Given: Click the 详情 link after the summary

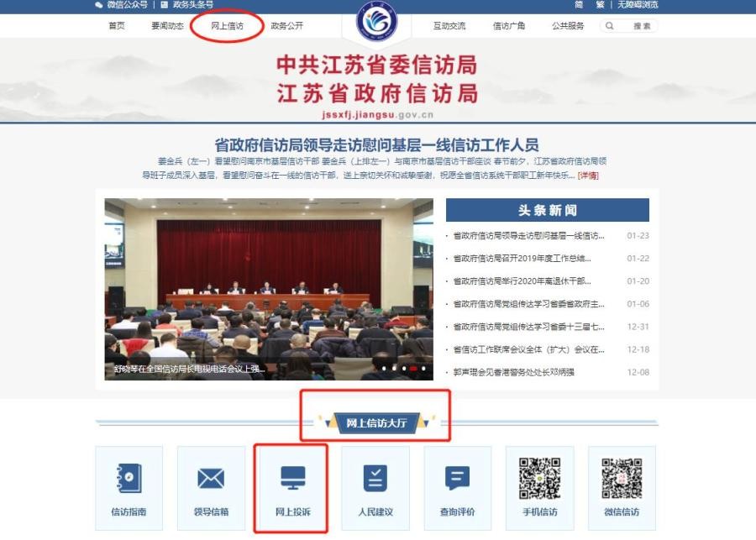Looking at the screenshot, I should pos(588,176).
